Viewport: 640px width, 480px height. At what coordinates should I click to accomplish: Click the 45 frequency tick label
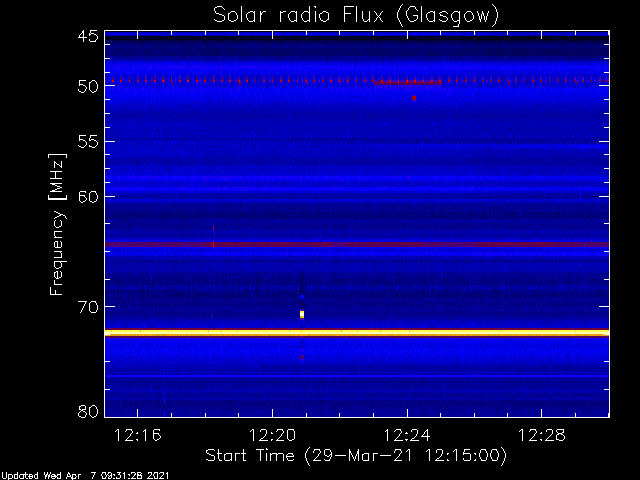(88, 37)
